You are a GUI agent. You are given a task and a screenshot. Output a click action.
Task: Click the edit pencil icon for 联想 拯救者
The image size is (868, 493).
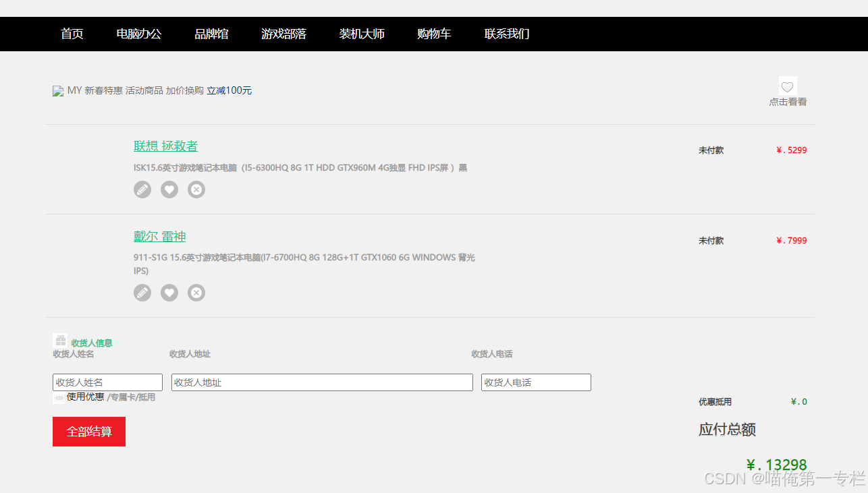click(x=142, y=190)
